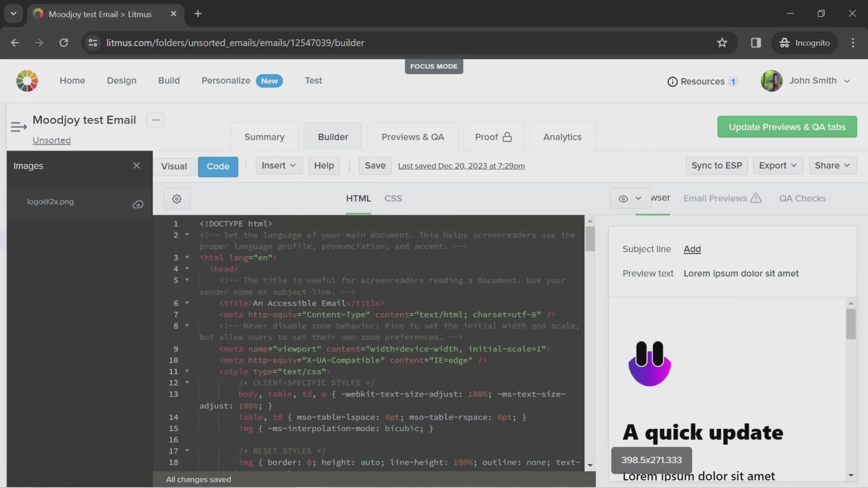Click Email Previews warning icon
868x488 pixels.
[757, 198]
